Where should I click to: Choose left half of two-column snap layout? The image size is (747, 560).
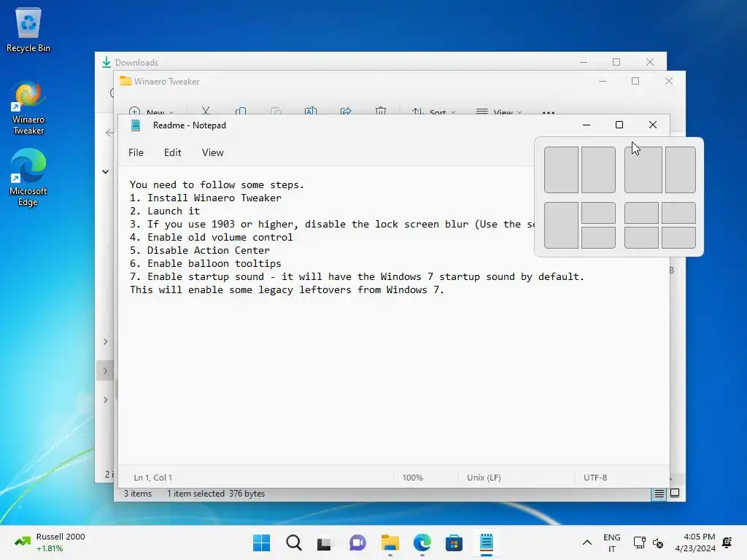[561, 170]
